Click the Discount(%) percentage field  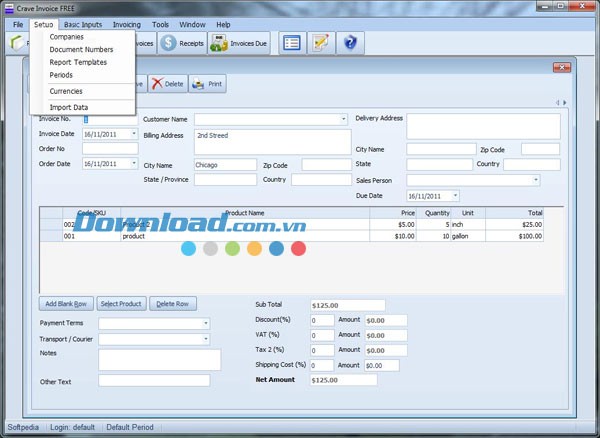pos(322,321)
